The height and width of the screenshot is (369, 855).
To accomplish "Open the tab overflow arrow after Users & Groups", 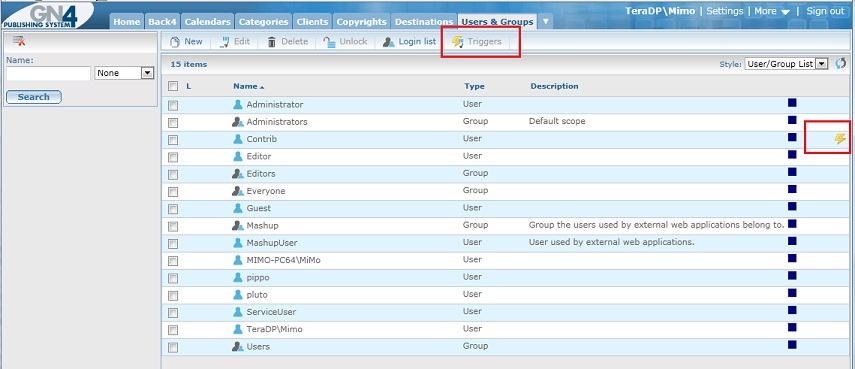I will coord(545,22).
